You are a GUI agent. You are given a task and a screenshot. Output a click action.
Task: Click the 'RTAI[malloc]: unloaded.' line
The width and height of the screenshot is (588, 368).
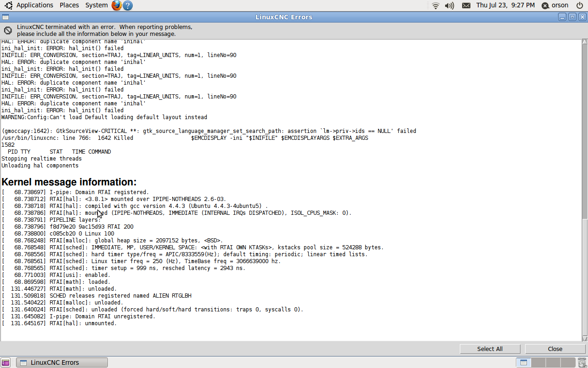[62, 303]
